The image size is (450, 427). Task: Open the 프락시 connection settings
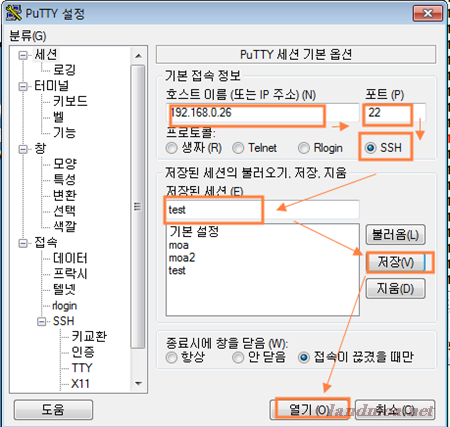coord(70,274)
